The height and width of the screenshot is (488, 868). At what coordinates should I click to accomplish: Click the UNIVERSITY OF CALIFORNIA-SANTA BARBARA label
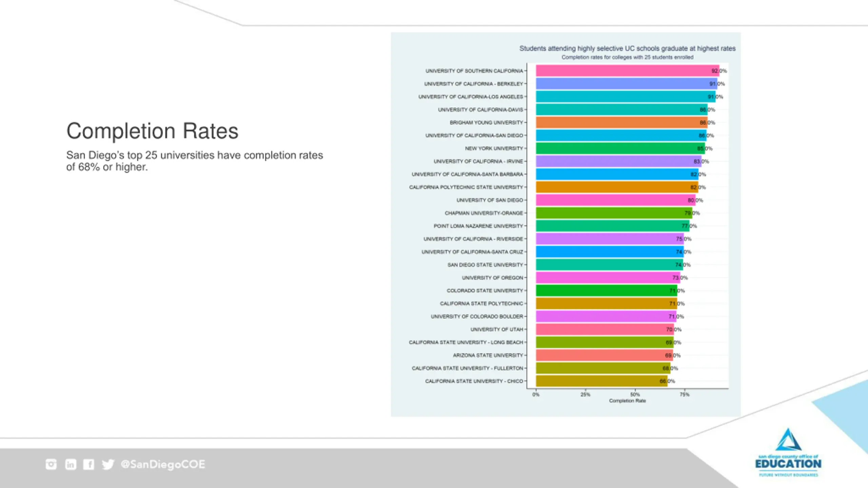coord(468,174)
